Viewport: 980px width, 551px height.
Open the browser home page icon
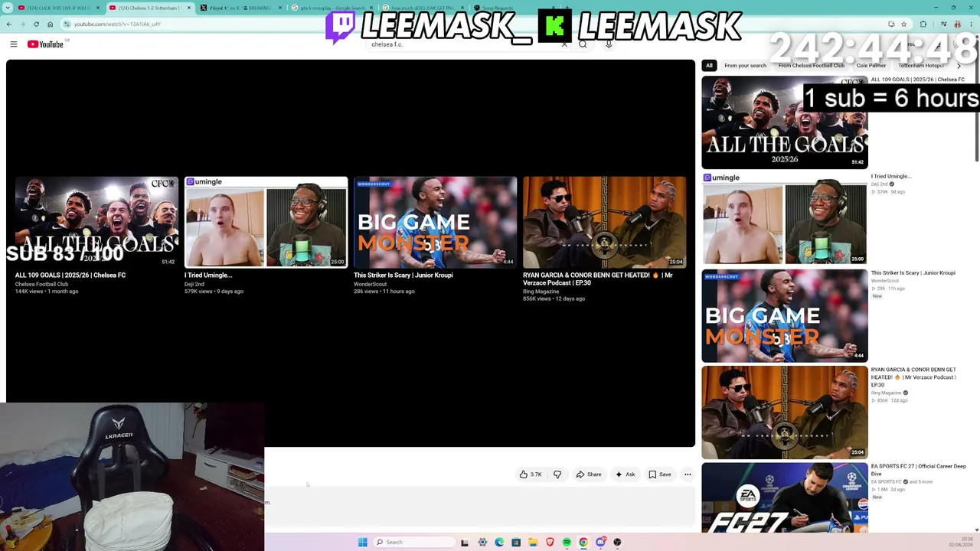click(51, 24)
